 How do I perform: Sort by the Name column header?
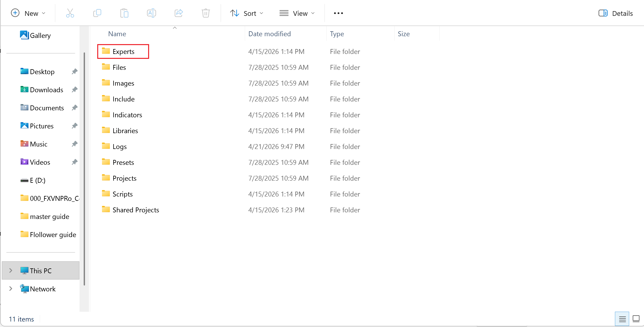tap(117, 34)
